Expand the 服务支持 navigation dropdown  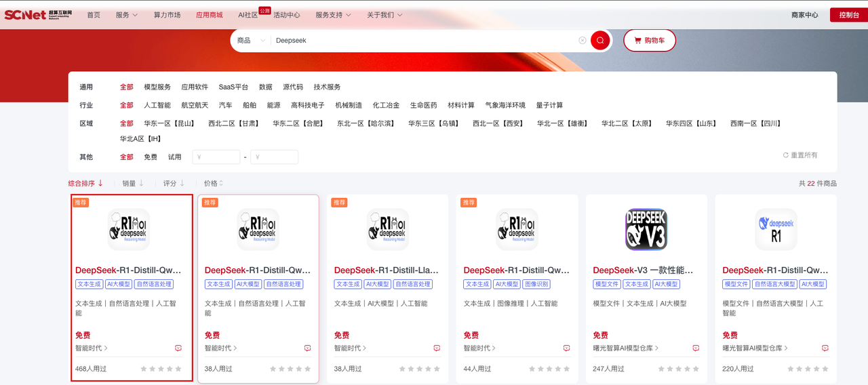pos(333,15)
